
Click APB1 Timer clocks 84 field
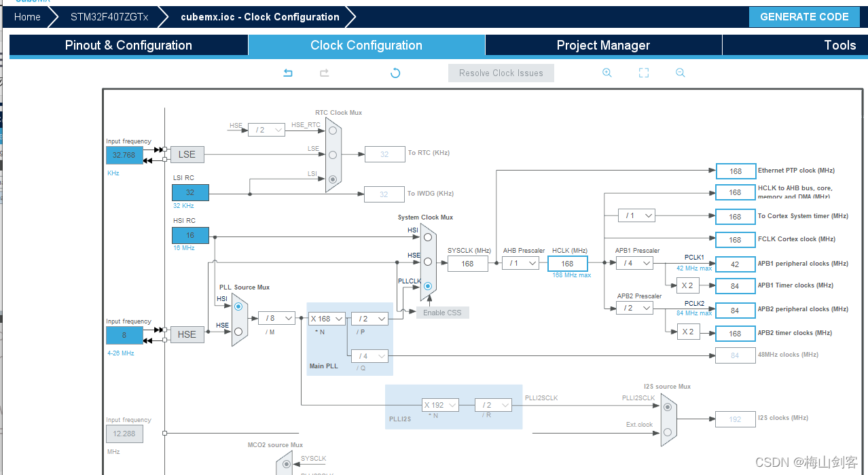[x=736, y=286]
